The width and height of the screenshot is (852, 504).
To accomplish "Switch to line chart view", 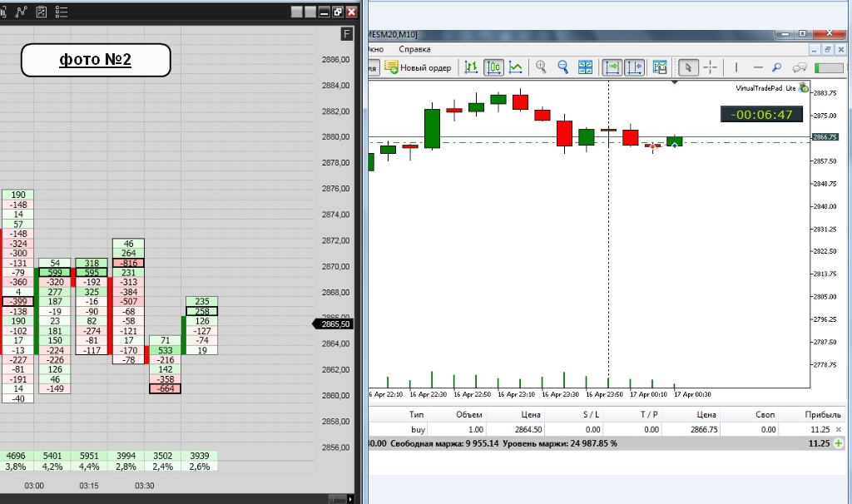I will [515, 67].
